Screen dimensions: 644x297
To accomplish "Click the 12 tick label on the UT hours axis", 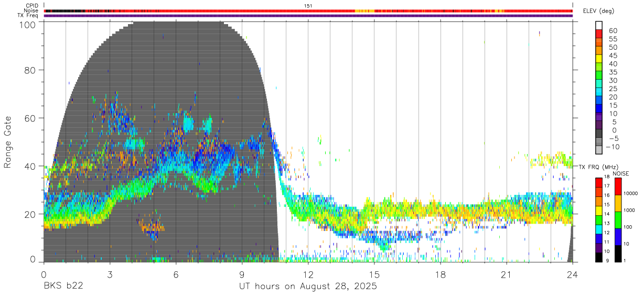I will click(308, 274).
